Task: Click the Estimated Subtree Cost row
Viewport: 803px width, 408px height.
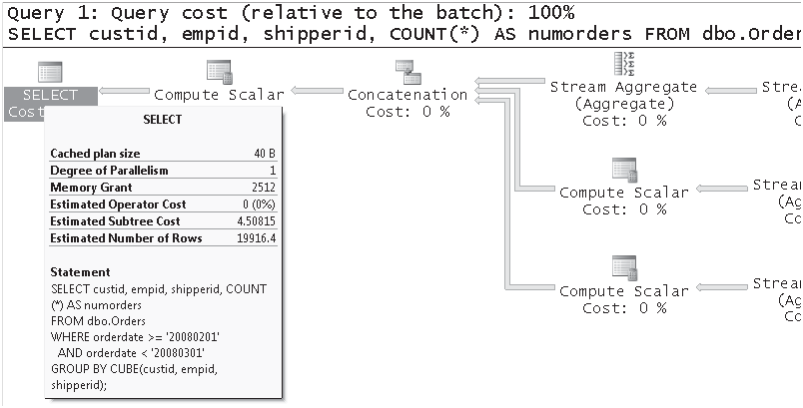Action: [x=163, y=221]
